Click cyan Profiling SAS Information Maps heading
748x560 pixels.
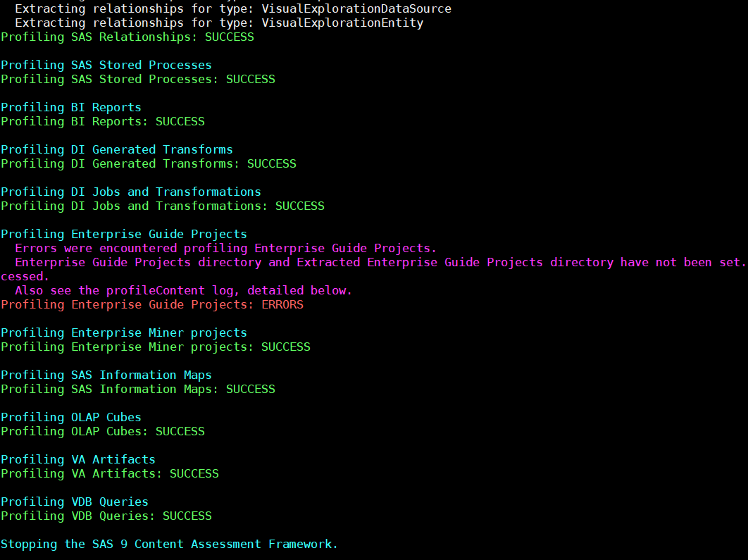click(106, 375)
